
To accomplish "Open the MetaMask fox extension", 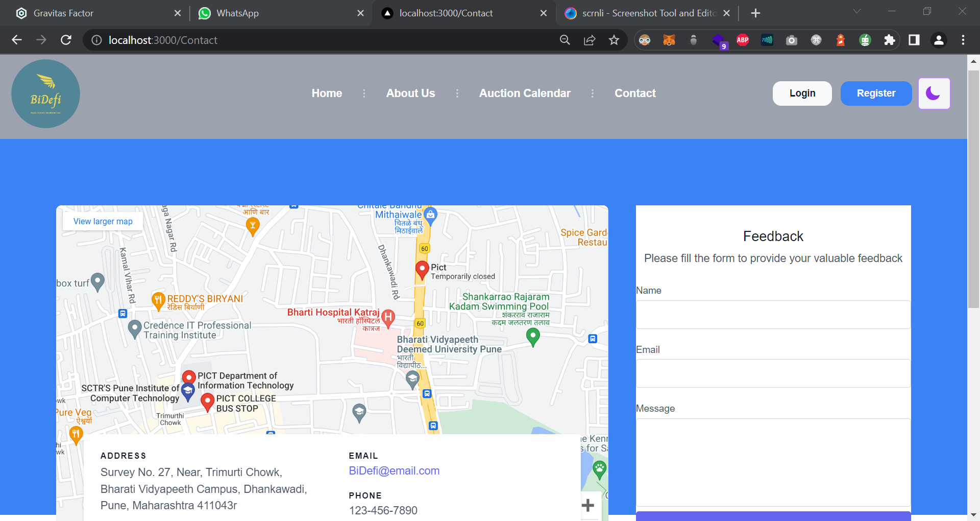I will point(669,40).
